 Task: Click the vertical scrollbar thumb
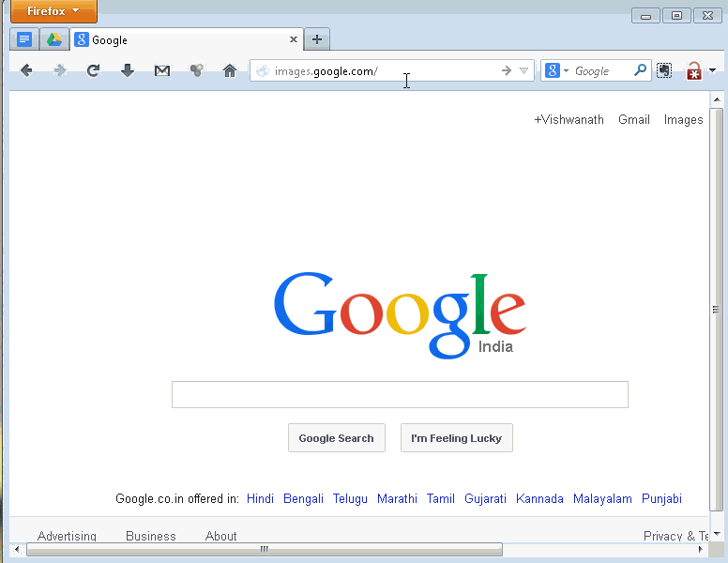tap(717, 310)
